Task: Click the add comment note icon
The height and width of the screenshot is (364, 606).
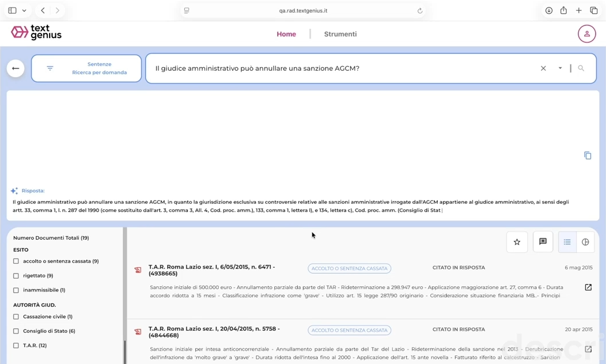Action: pyautogui.click(x=543, y=241)
